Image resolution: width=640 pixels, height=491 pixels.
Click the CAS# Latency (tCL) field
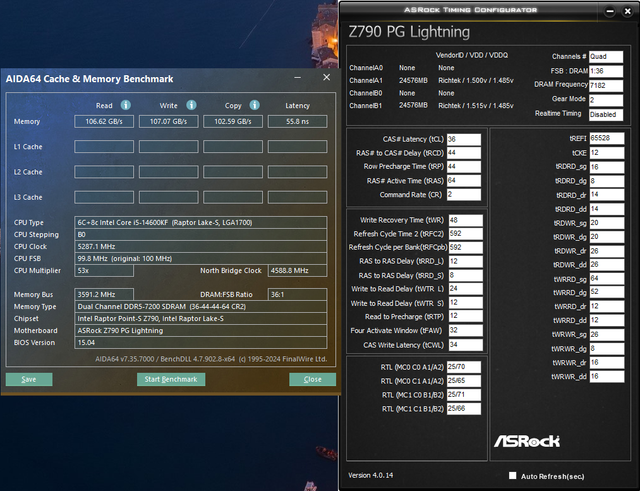coord(464,139)
